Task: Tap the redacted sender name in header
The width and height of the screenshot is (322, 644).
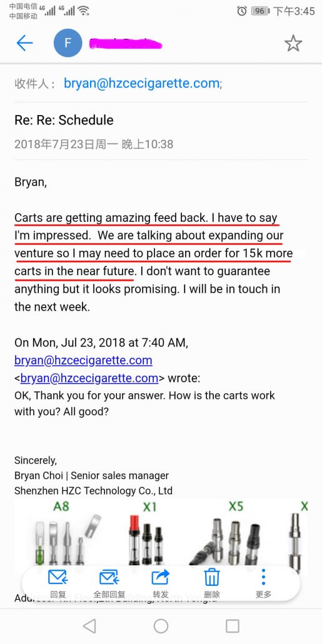Action: coord(126,44)
